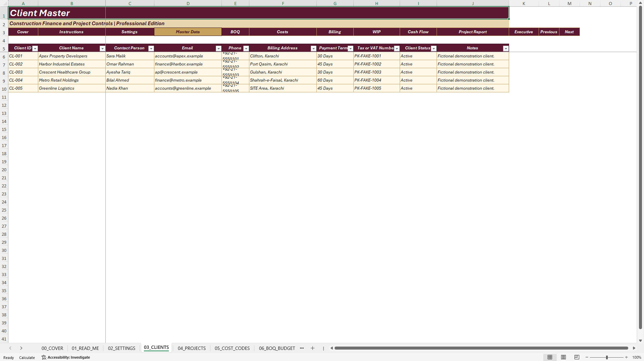
Task: Open the 00_COVER sheet tab
Action: [52, 348]
